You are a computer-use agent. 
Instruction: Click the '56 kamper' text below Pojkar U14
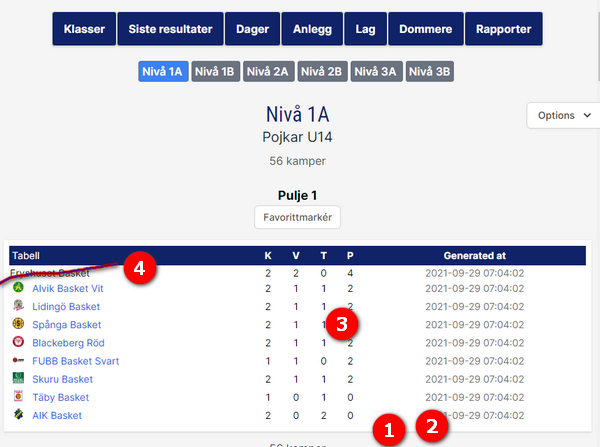297,161
